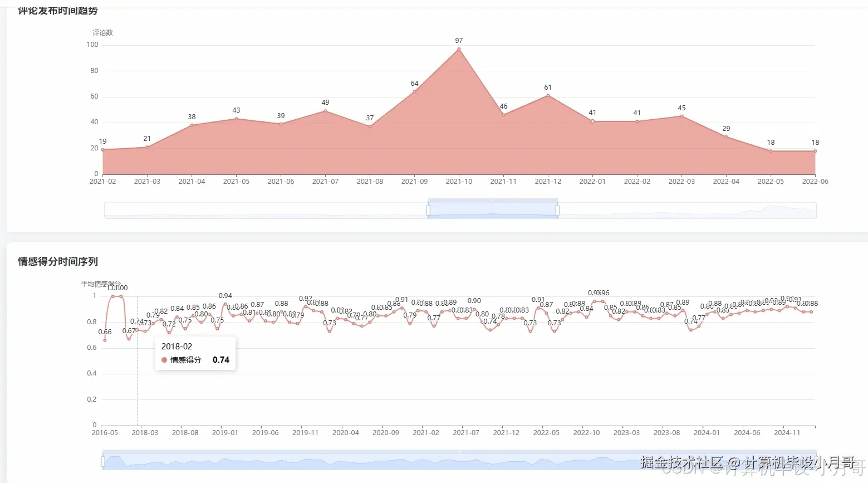
Task: Select the 2021-09 data point labeled 64
Action: pos(414,91)
